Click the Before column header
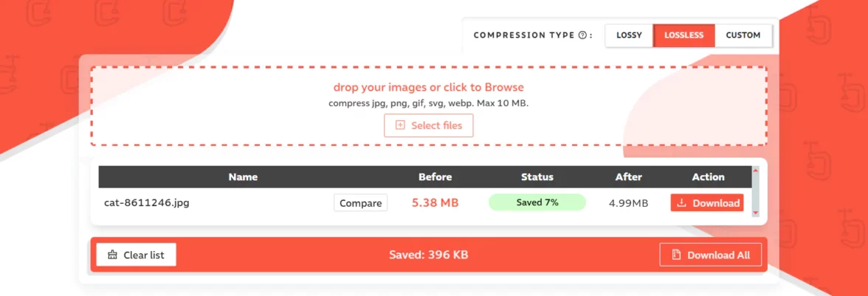868x296 pixels. (x=435, y=177)
